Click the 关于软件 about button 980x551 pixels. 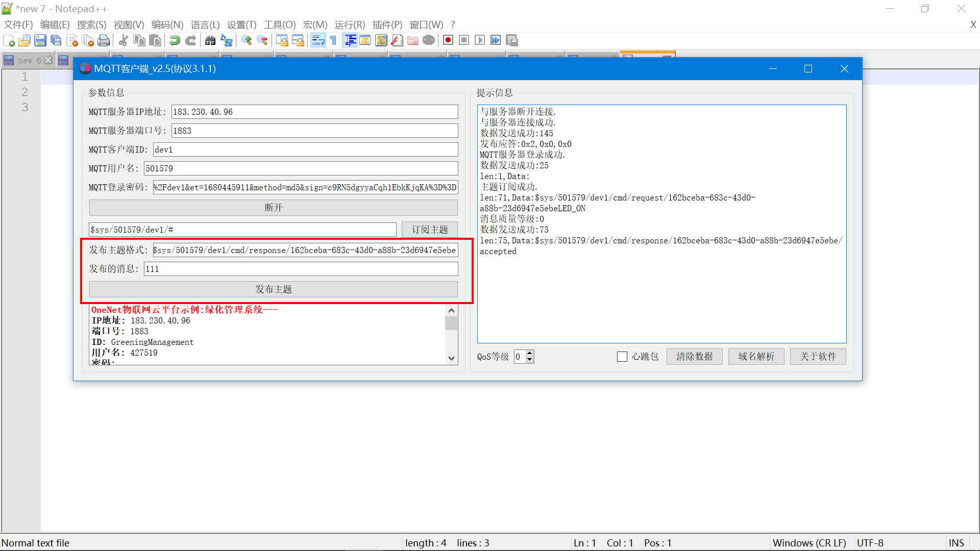coord(818,357)
